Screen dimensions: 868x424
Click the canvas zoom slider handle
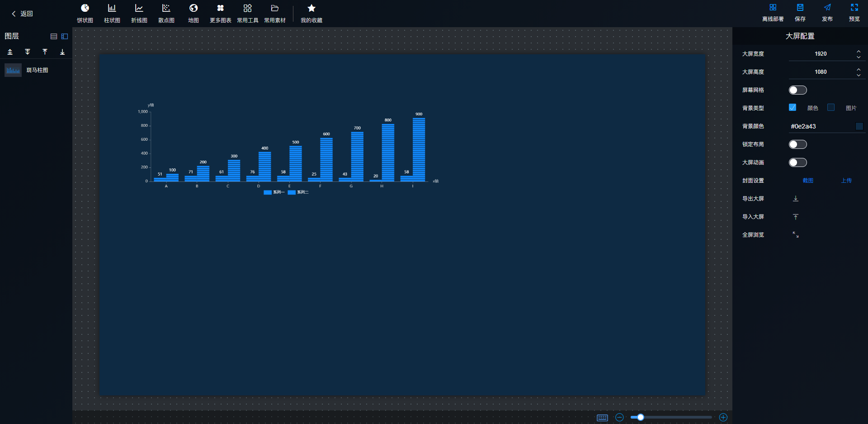[x=641, y=417]
